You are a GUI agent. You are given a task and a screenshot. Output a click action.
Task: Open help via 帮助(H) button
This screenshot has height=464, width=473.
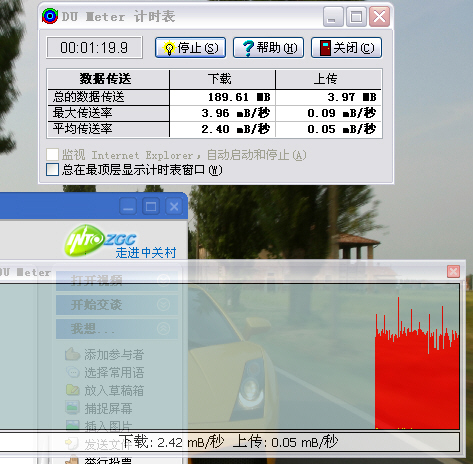pos(268,48)
